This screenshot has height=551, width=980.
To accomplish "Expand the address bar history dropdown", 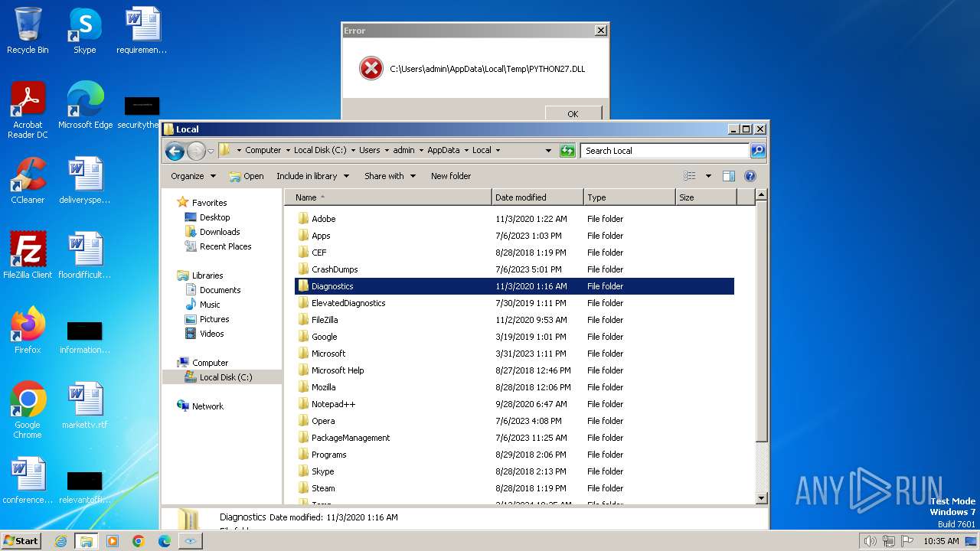I will tap(548, 151).
